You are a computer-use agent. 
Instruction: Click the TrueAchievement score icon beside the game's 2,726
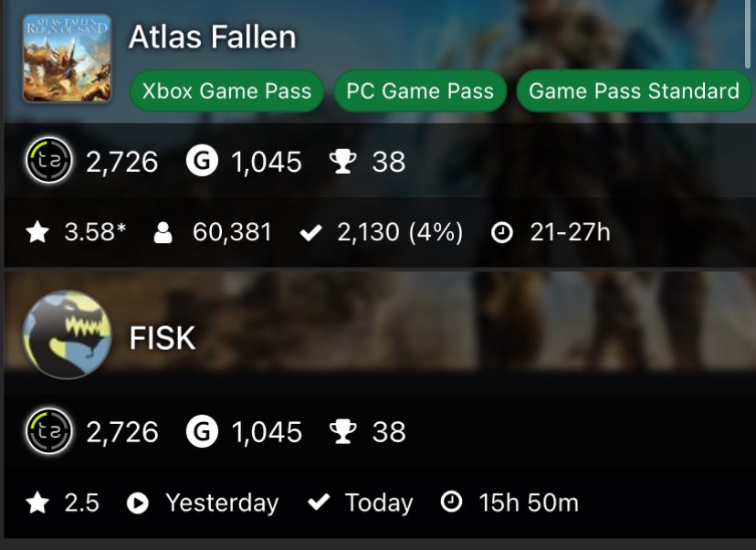[48, 160]
